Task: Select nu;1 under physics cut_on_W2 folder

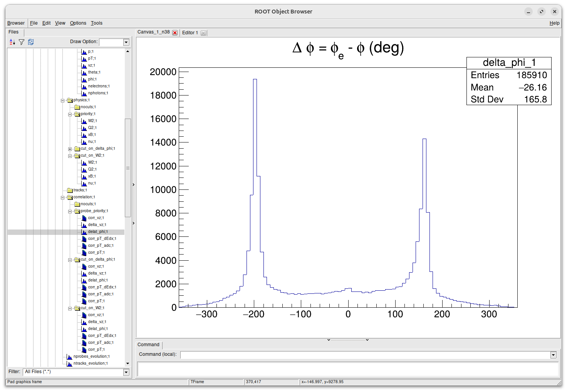Action: click(x=92, y=183)
